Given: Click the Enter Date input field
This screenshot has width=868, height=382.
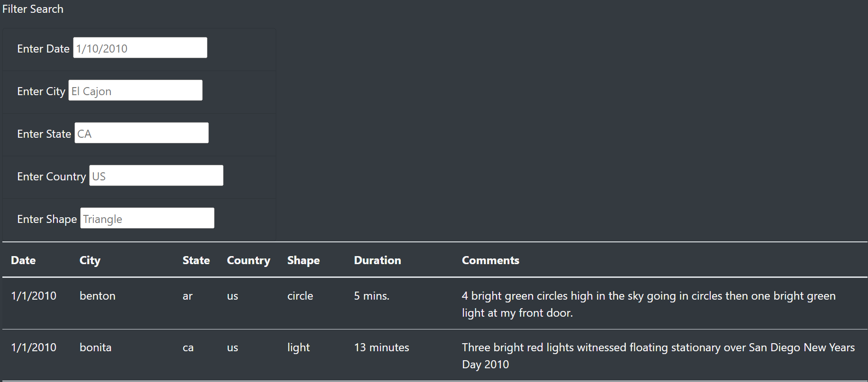Looking at the screenshot, I should 140,47.
